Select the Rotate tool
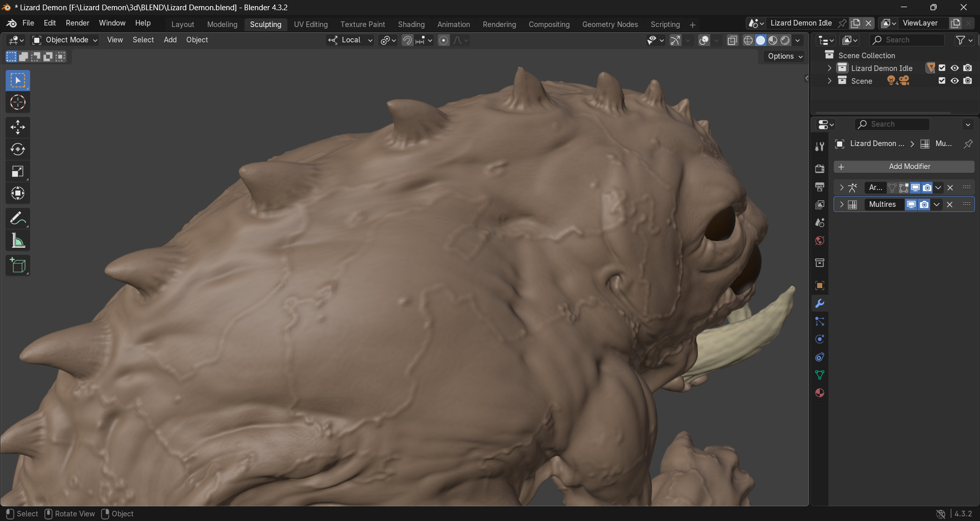This screenshot has height=521, width=980. coord(18,149)
